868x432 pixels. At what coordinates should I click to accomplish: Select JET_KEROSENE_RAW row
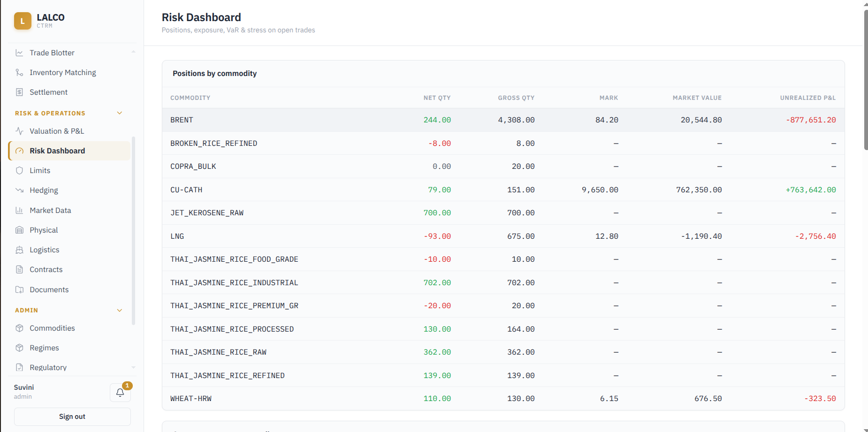pos(503,213)
